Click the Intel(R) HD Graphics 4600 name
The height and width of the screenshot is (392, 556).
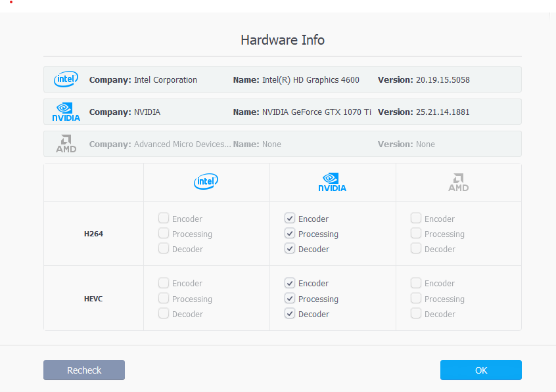pos(311,80)
